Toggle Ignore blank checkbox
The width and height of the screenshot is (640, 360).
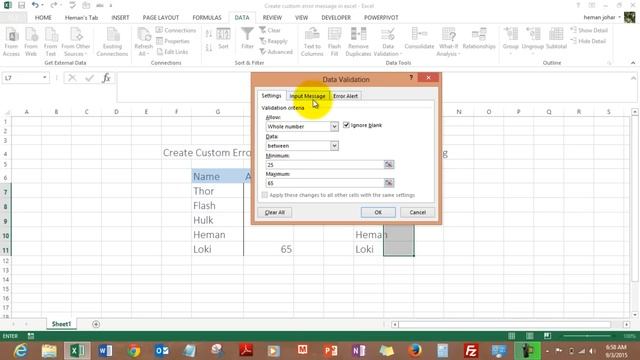[346, 125]
